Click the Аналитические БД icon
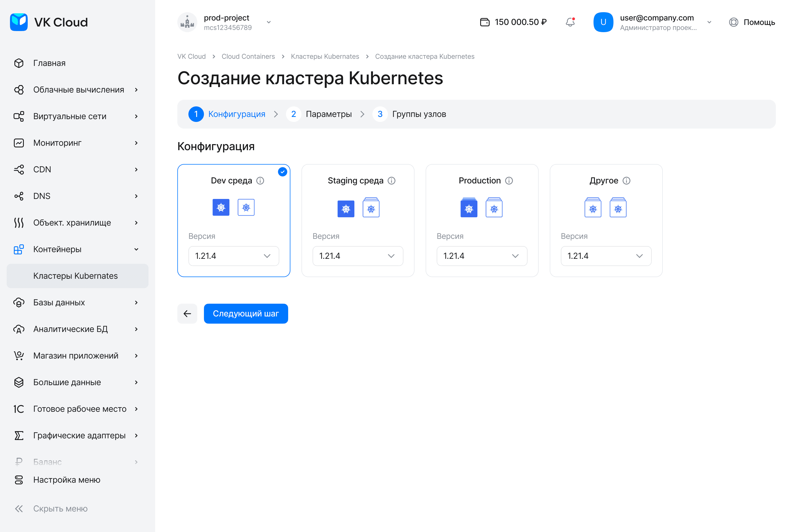Image resolution: width=798 pixels, height=532 pixels. (19, 329)
